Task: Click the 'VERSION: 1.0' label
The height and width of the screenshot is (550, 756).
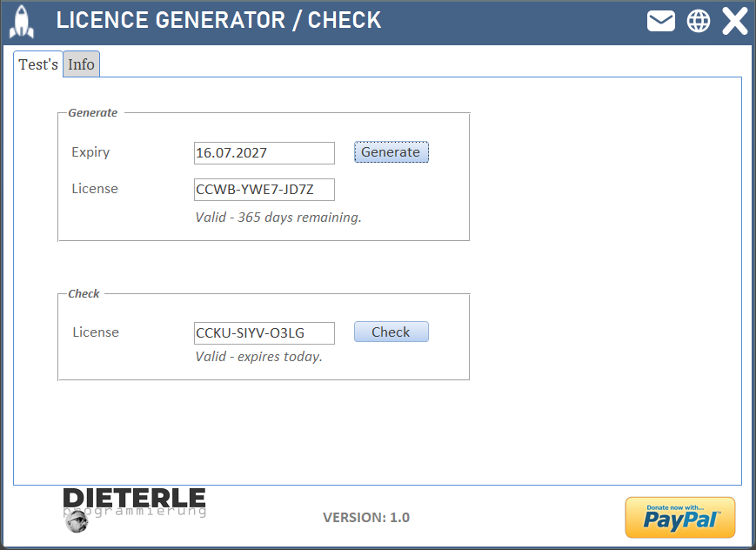Action: (366, 518)
